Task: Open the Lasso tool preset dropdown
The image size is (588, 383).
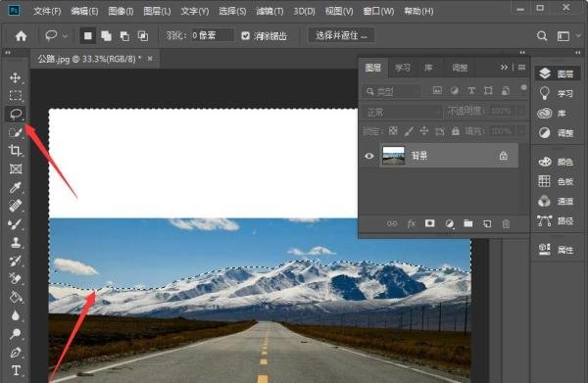Action: point(66,36)
